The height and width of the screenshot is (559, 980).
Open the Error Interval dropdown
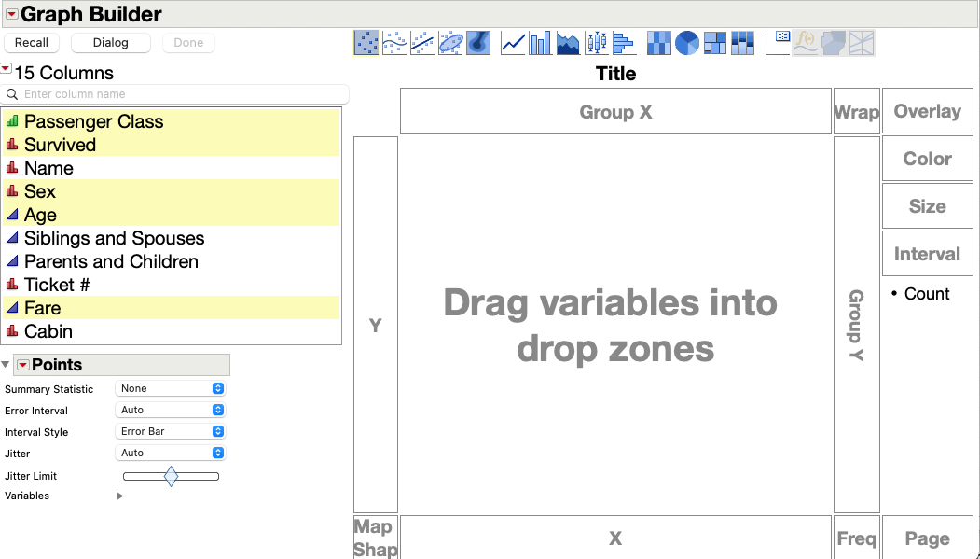[170, 410]
